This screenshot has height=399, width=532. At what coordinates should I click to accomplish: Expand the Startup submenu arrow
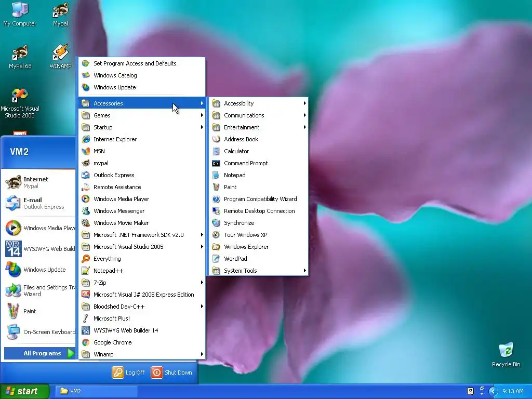(202, 127)
